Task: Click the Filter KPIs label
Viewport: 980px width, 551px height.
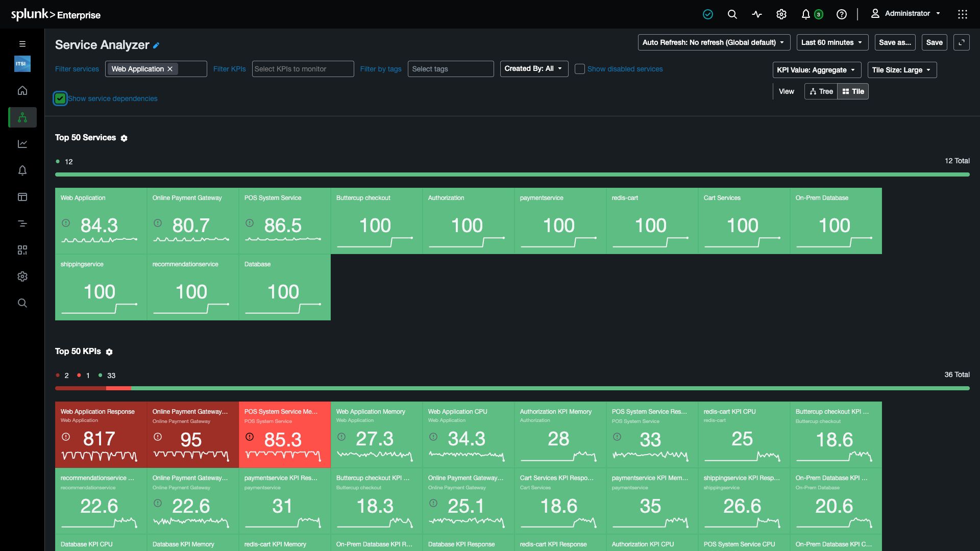Action: coord(229,69)
